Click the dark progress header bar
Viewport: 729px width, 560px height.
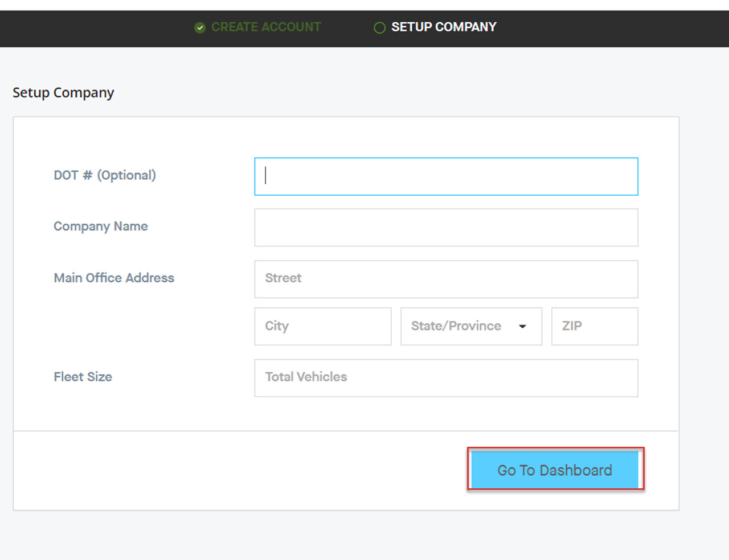coord(598,28)
